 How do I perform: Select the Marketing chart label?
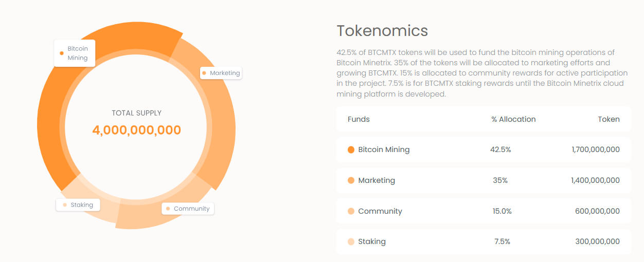coord(221,73)
